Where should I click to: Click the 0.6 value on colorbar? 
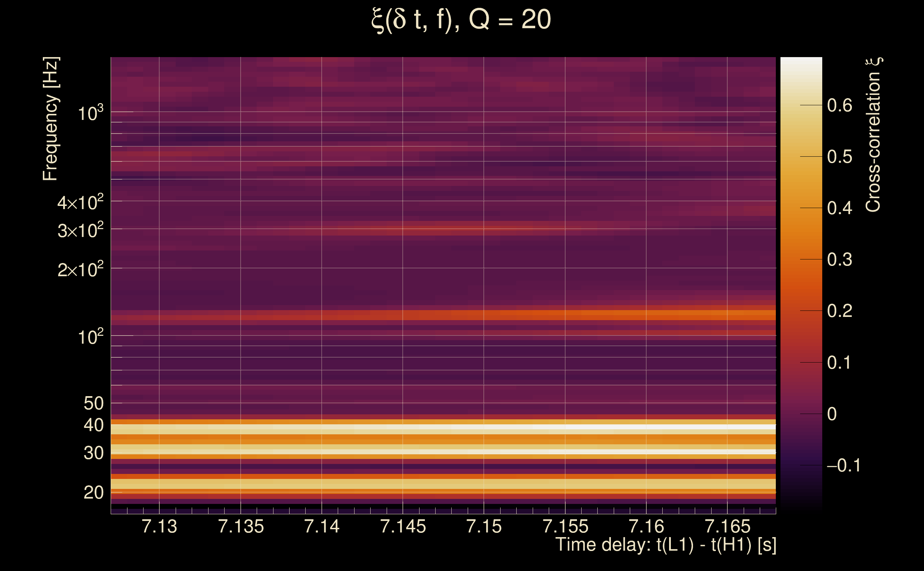pyautogui.click(x=839, y=105)
